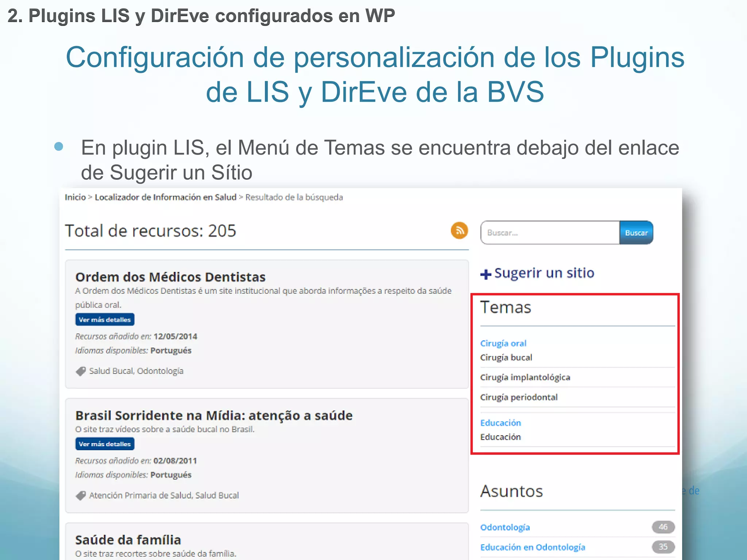The image size is (747, 560).
Task: Select Cirugía implantológica in Temas menu
Action: click(525, 377)
